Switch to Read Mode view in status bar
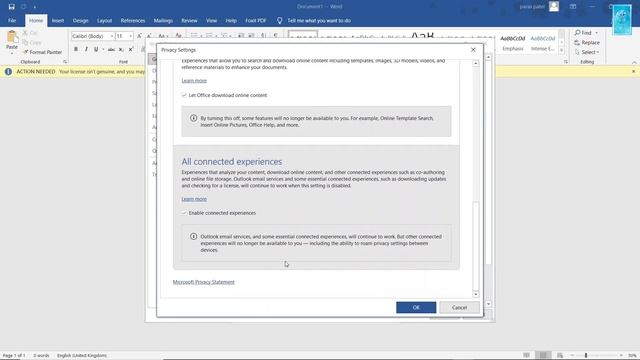Image resolution: width=640 pixels, height=360 pixels. click(x=527, y=356)
